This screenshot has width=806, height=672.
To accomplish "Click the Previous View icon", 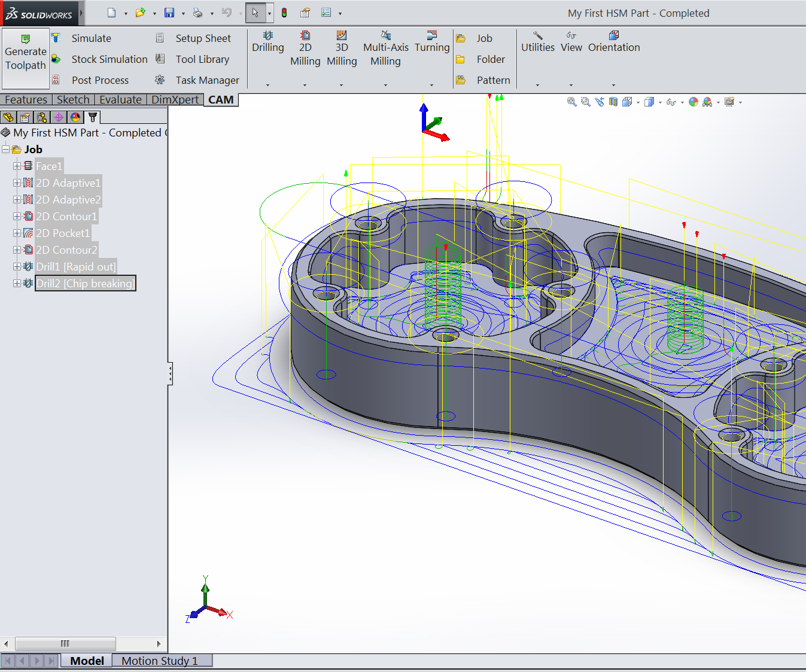I will (x=600, y=102).
